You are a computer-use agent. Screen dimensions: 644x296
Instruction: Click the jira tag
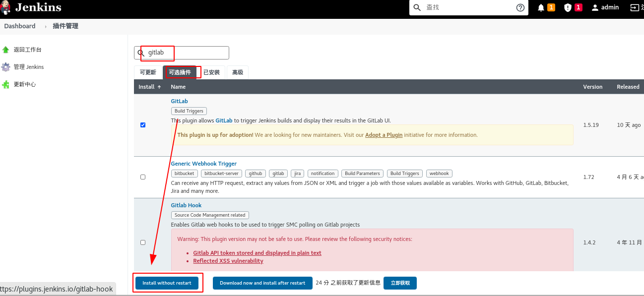tap(298, 174)
